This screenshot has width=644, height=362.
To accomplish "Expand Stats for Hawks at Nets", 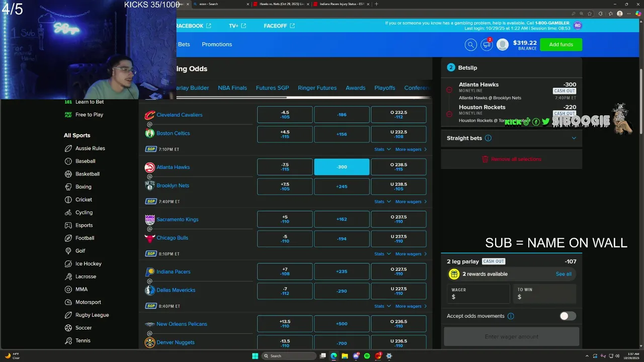I will click(382, 202).
